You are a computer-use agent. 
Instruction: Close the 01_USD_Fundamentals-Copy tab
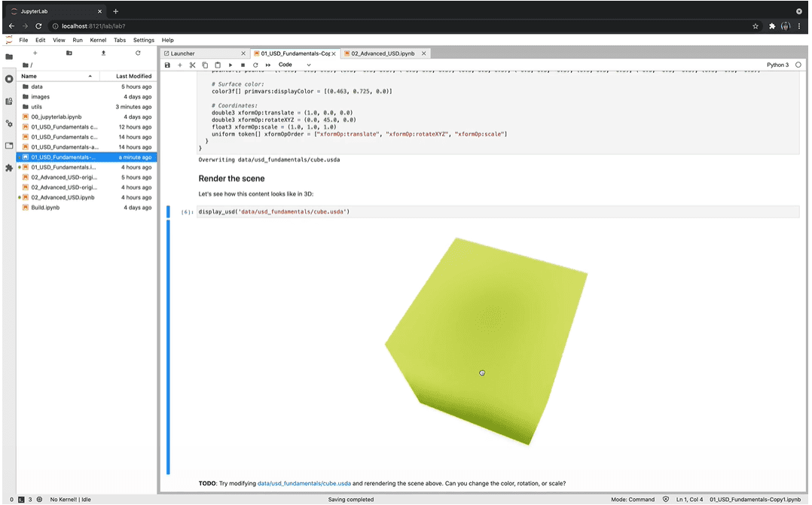click(334, 54)
